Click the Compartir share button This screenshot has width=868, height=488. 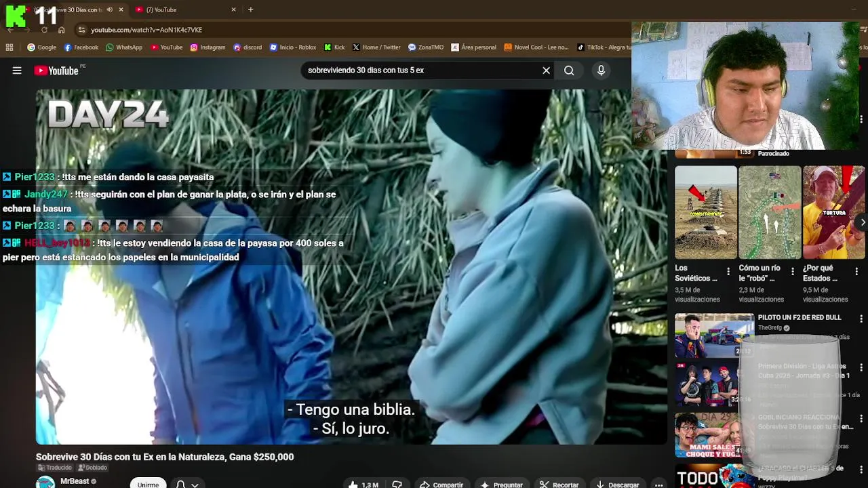[441, 485]
